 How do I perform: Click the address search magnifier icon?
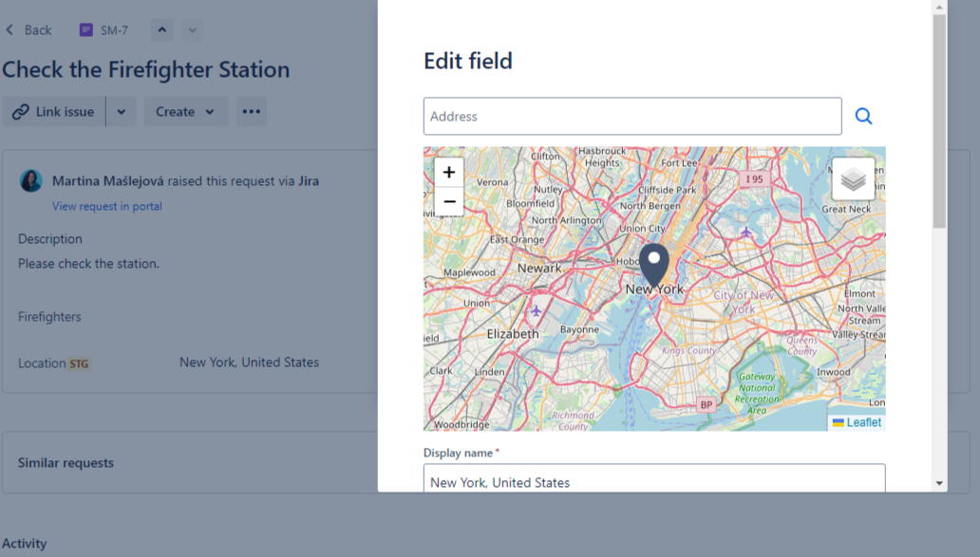[x=863, y=116]
